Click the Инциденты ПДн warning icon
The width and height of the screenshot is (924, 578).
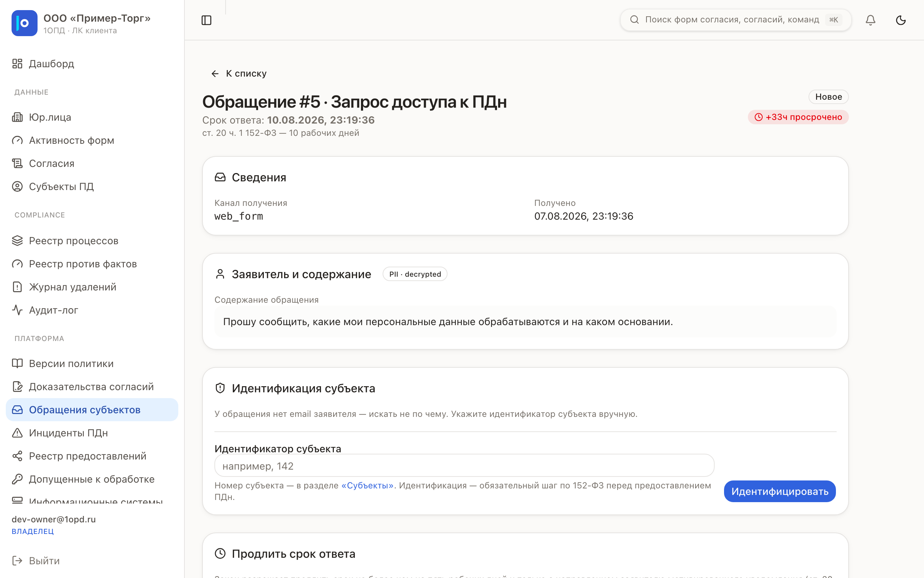[x=17, y=433]
